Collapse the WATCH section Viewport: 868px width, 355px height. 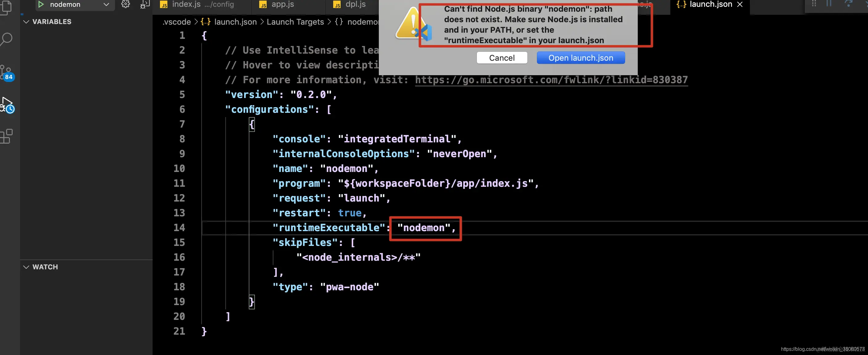[x=26, y=267]
